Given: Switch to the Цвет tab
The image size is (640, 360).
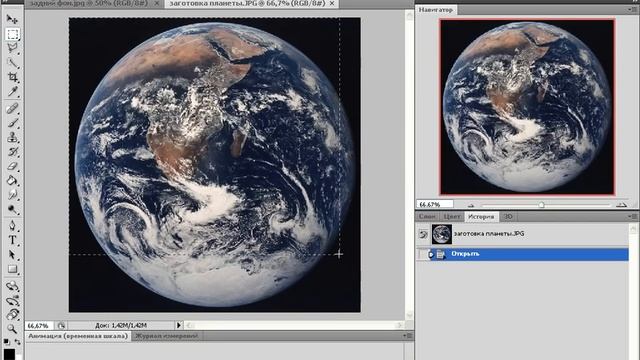Looking at the screenshot, I should point(451,216).
